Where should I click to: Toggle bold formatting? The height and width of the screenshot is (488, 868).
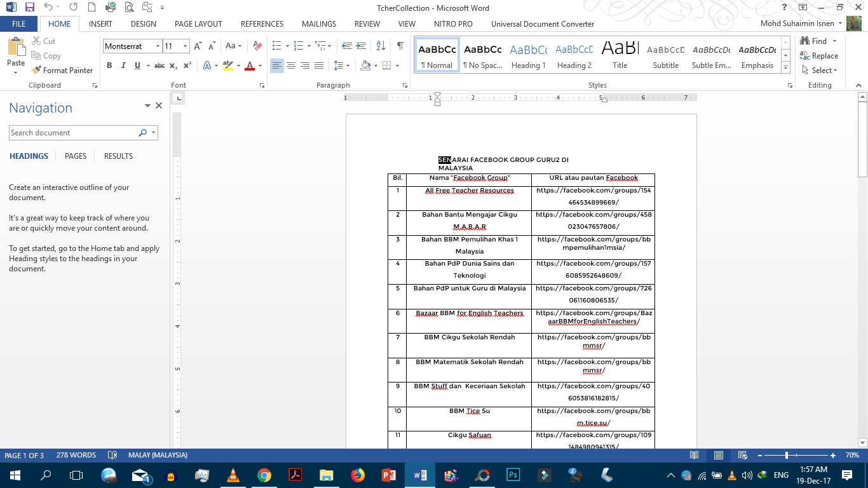(109, 65)
